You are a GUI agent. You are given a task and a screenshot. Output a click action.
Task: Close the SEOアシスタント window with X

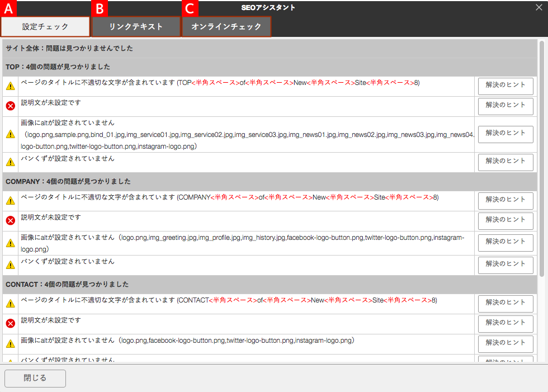tap(539, 7)
